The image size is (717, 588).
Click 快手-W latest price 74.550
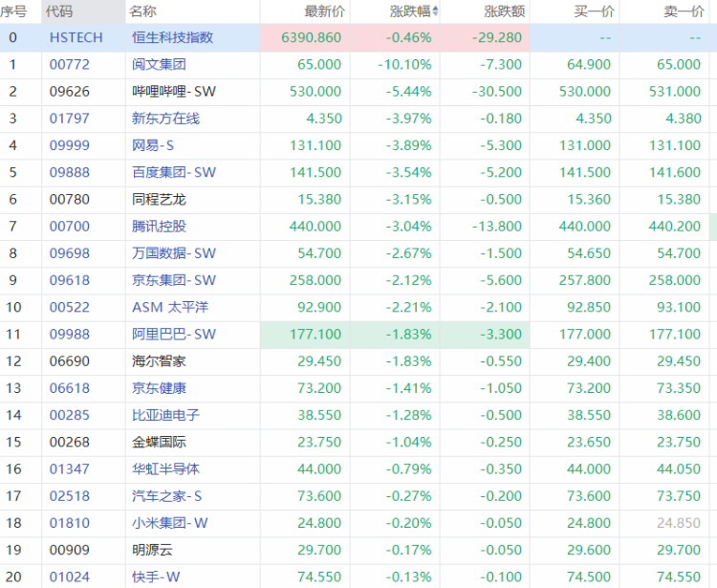[x=319, y=577]
